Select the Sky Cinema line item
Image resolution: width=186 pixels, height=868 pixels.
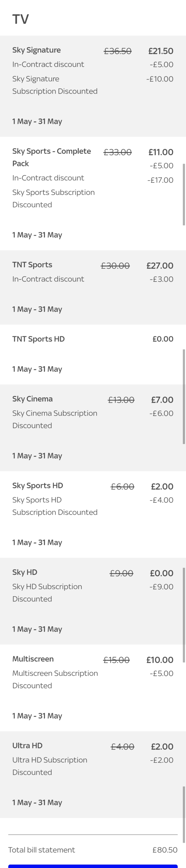(93, 427)
